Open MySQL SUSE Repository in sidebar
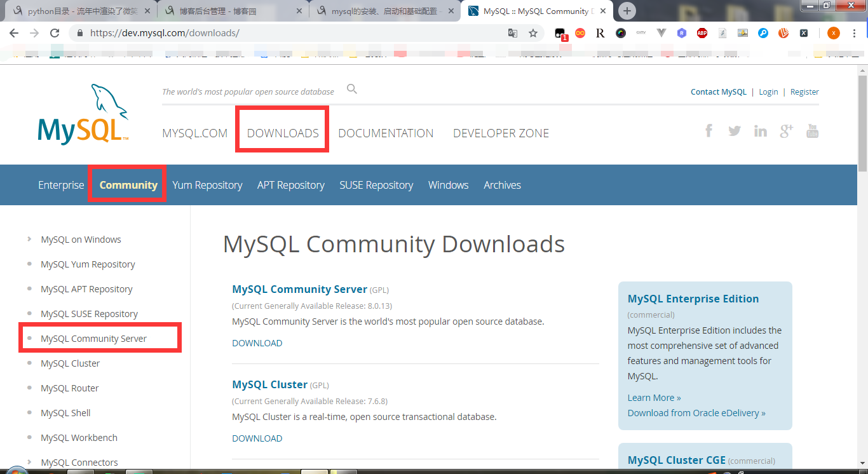Image resolution: width=868 pixels, height=474 pixels. click(89, 314)
